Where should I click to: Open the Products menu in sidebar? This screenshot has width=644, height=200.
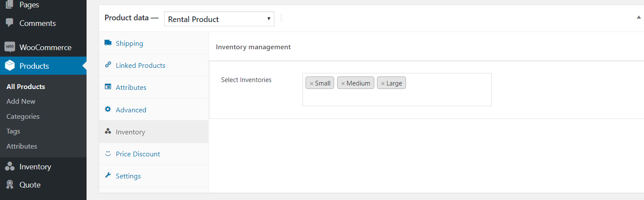(34, 66)
